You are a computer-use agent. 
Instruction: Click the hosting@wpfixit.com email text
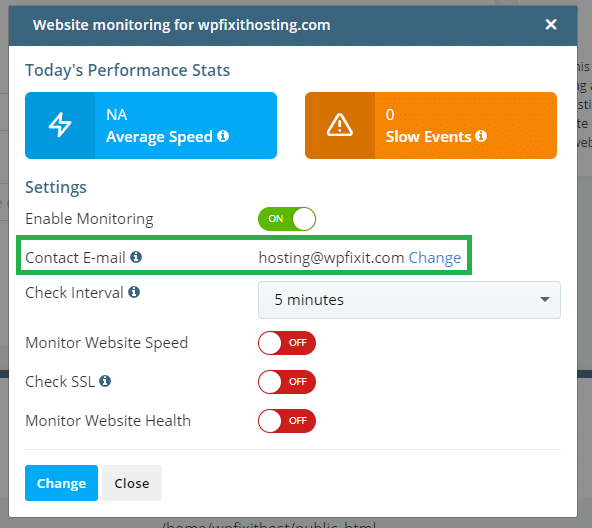331,258
